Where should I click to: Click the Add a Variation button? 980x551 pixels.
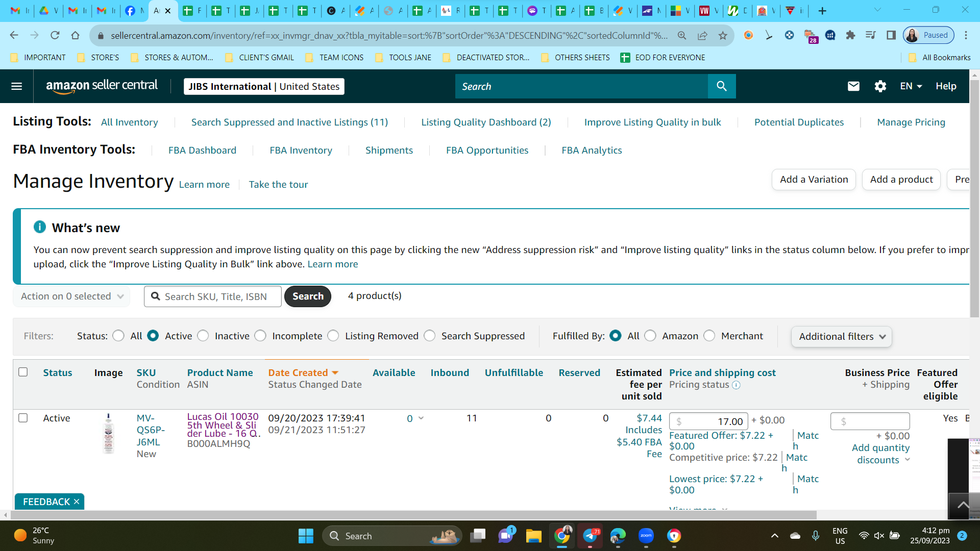click(814, 180)
